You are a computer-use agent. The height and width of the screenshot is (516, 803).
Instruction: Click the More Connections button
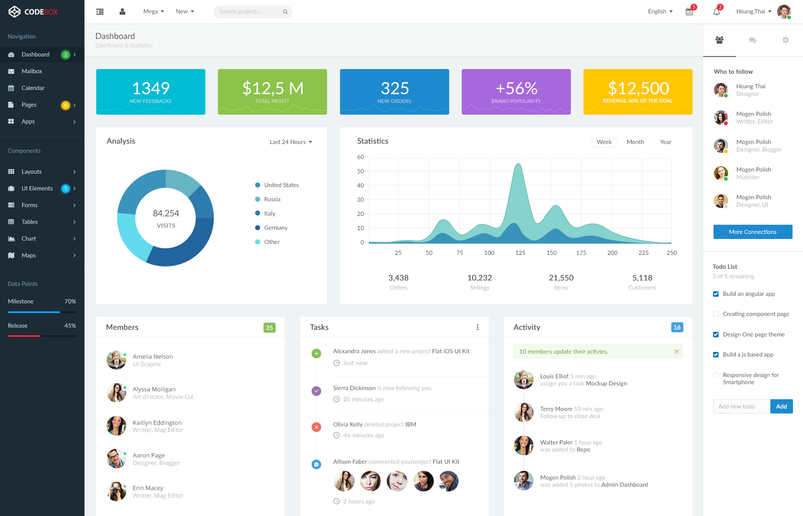pyautogui.click(x=753, y=232)
